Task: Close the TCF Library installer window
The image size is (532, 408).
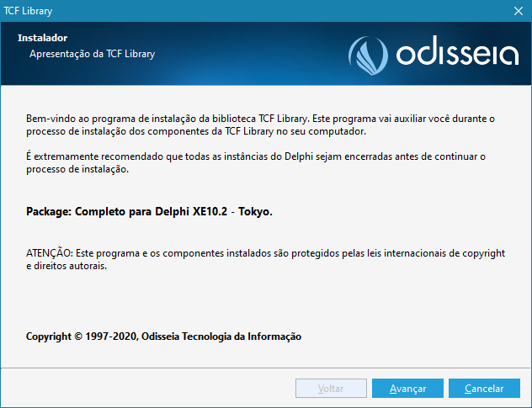Action: click(x=518, y=11)
